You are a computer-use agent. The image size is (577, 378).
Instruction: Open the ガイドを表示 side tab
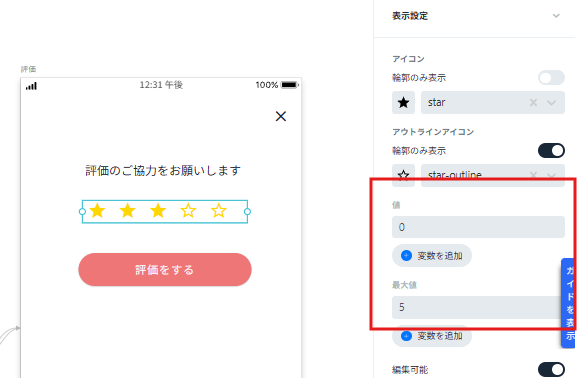point(569,303)
